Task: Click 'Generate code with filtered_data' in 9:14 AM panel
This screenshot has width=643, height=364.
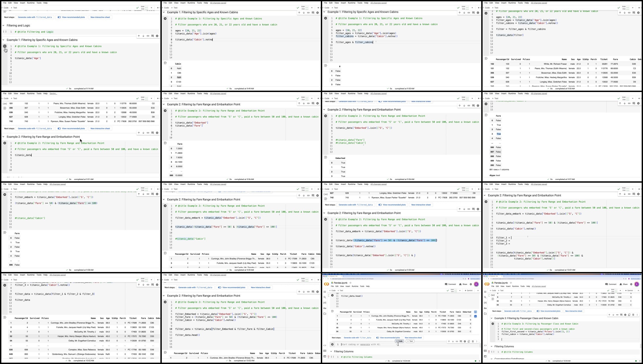Action: [35, 17]
